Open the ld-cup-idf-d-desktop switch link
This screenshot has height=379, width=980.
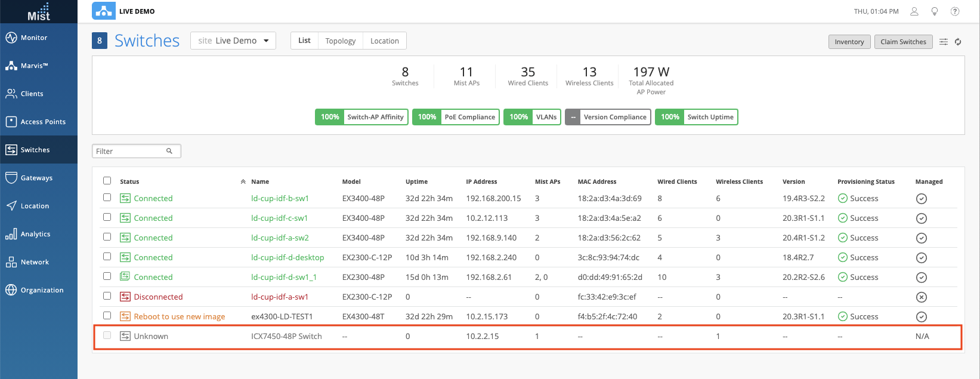[x=287, y=257]
